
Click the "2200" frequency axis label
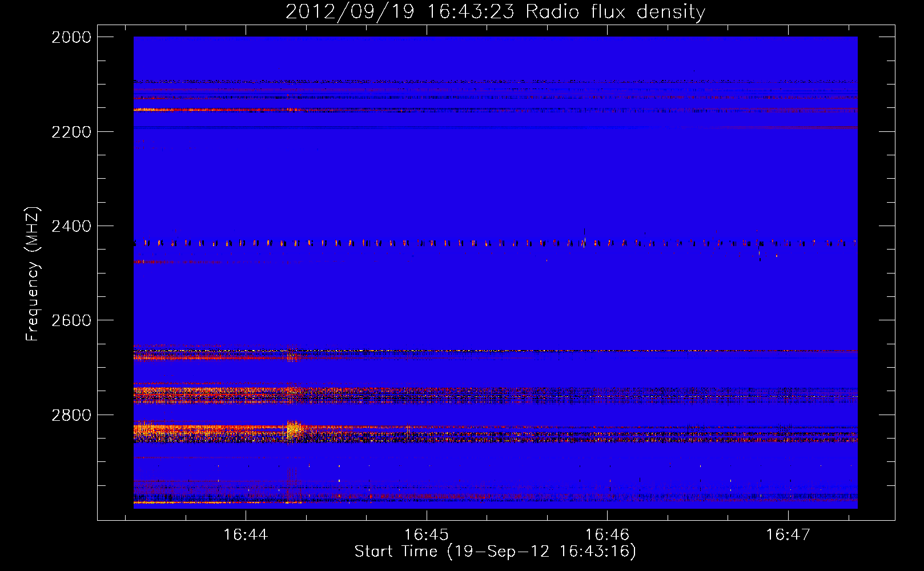(71, 132)
